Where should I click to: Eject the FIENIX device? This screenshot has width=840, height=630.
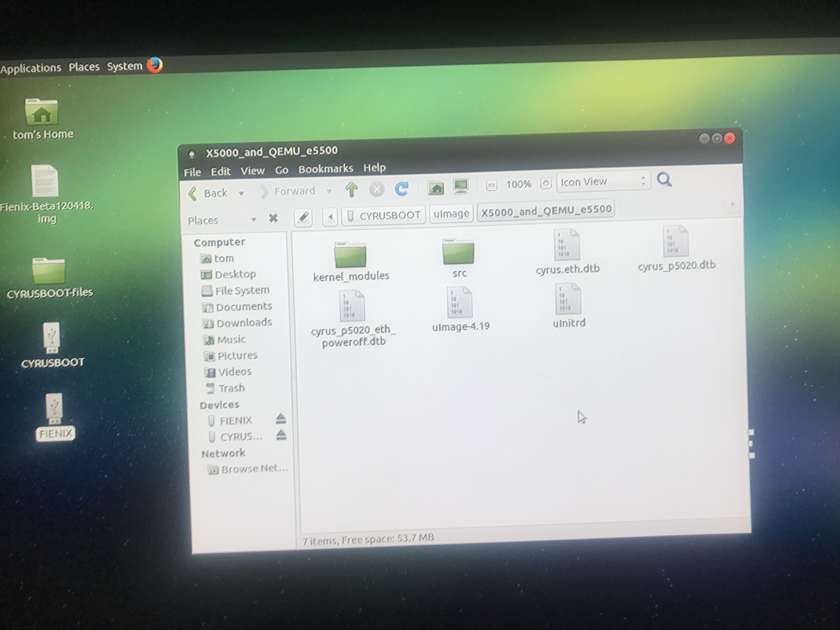(x=281, y=419)
